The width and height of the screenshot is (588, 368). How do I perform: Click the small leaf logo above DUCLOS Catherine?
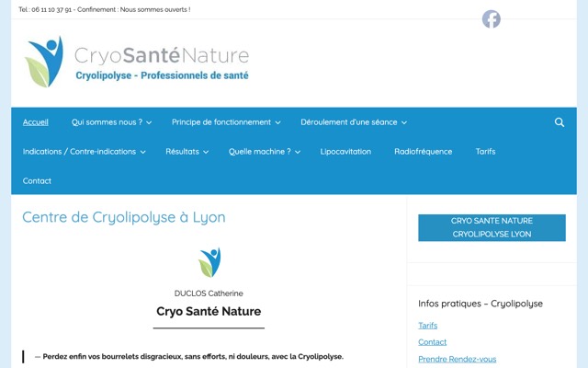pos(209,262)
